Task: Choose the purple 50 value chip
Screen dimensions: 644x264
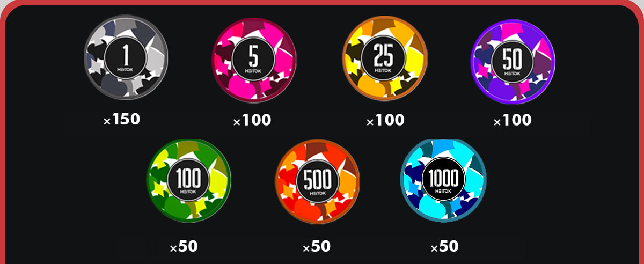Action: click(513, 62)
